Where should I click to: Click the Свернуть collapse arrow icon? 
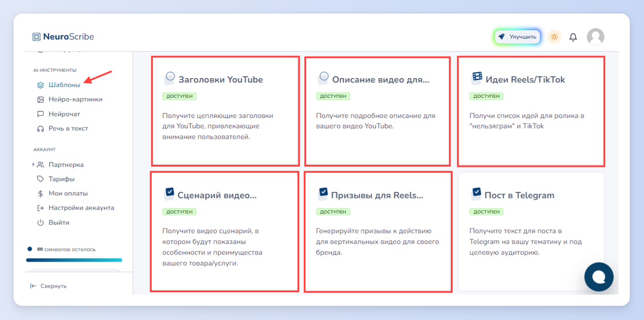[x=33, y=286]
